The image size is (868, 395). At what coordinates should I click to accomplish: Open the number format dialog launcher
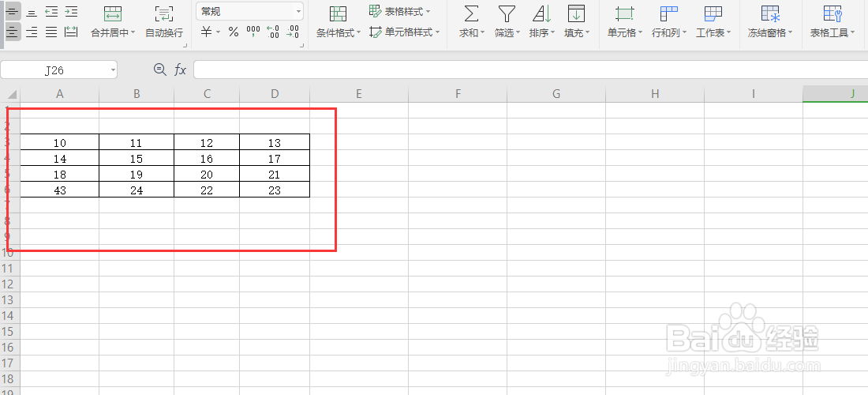[x=301, y=46]
